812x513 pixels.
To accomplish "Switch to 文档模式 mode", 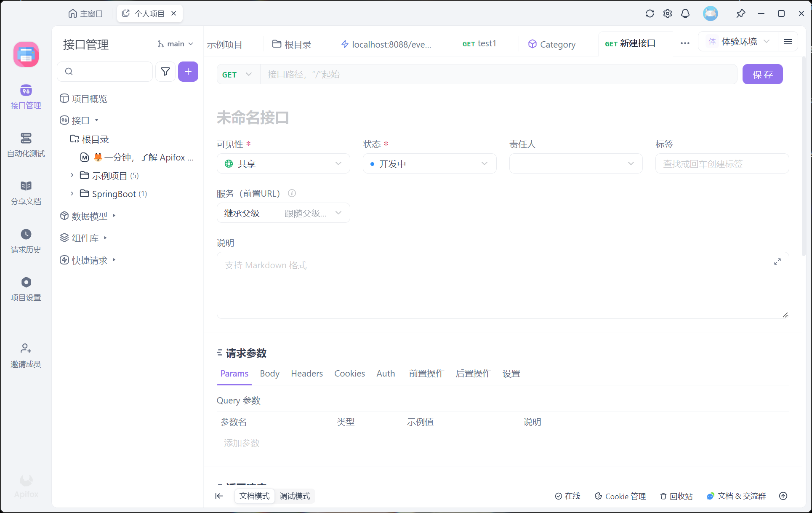I will pos(254,496).
